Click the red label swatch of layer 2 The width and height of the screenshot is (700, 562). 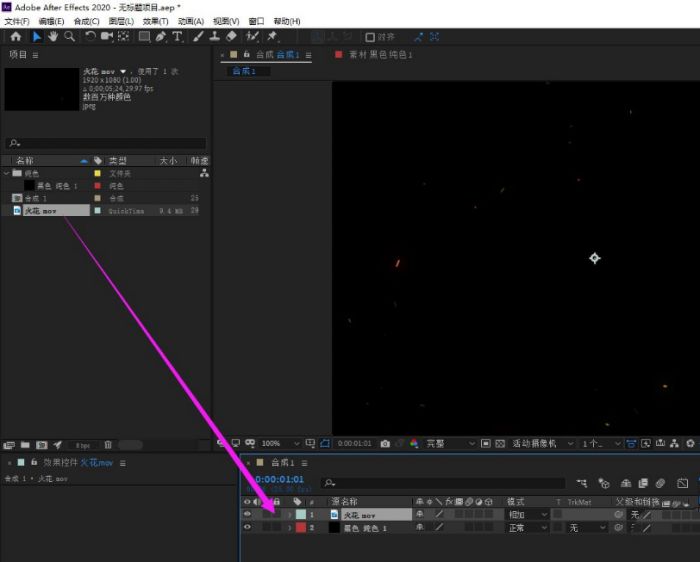[x=300, y=527]
